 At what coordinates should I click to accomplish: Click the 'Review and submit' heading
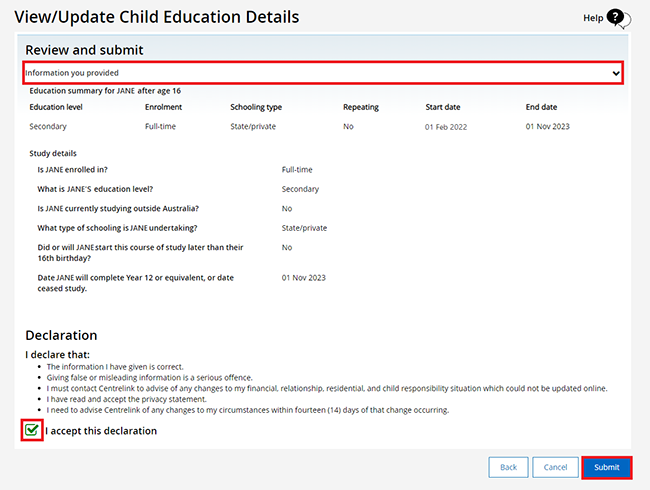[x=84, y=50]
